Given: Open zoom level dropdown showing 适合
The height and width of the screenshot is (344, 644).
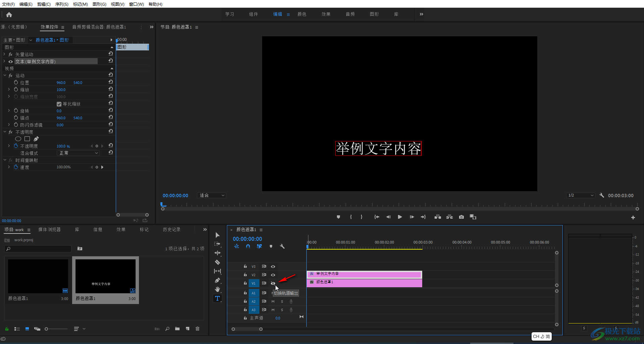Looking at the screenshot, I should [x=212, y=195].
